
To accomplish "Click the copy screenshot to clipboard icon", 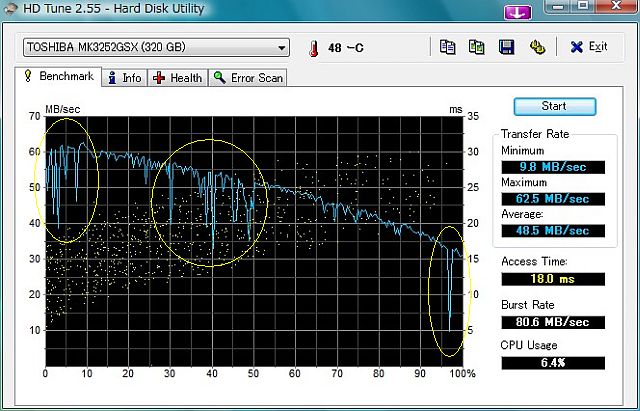I will [477, 47].
